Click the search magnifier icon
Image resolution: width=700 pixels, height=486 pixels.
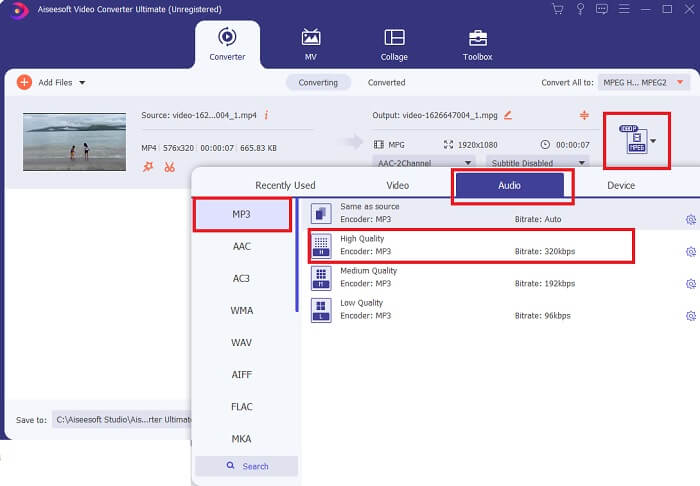(230, 465)
